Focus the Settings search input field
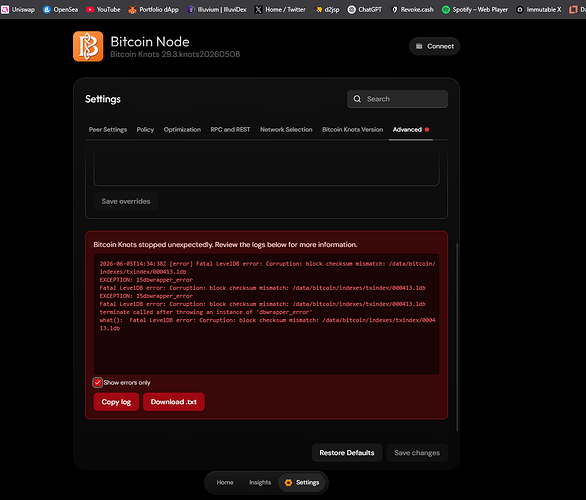 (397, 99)
